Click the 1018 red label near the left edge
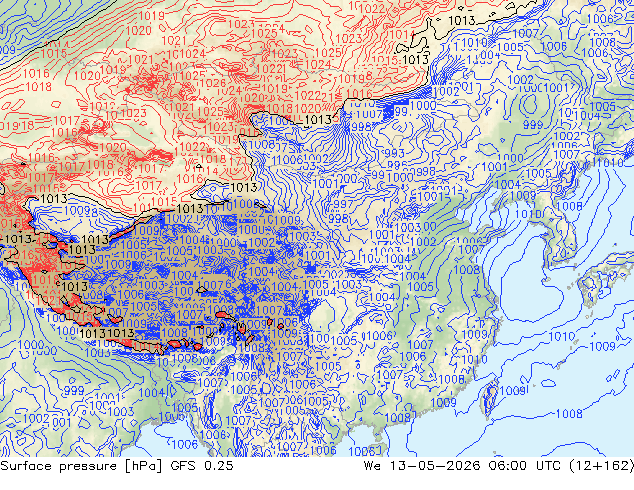 pyautogui.click(x=38, y=87)
